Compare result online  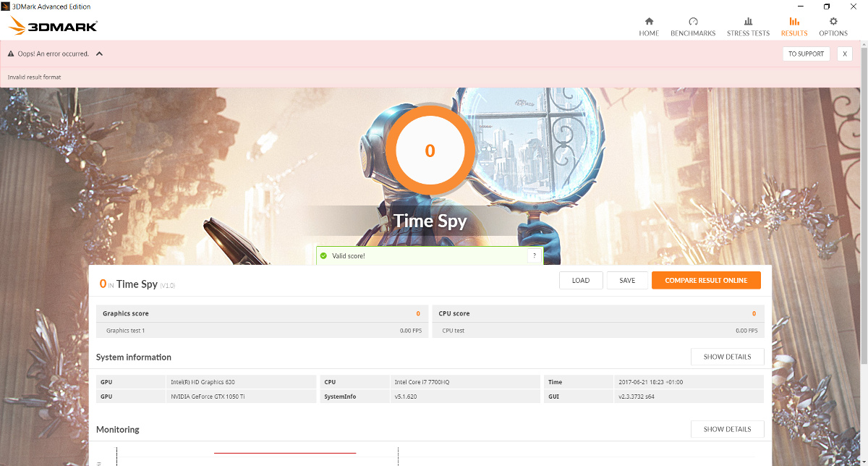pos(706,280)
